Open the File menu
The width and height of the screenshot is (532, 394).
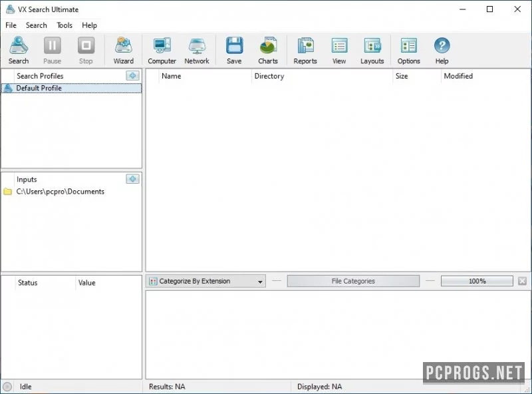click(x=11, y=25)
